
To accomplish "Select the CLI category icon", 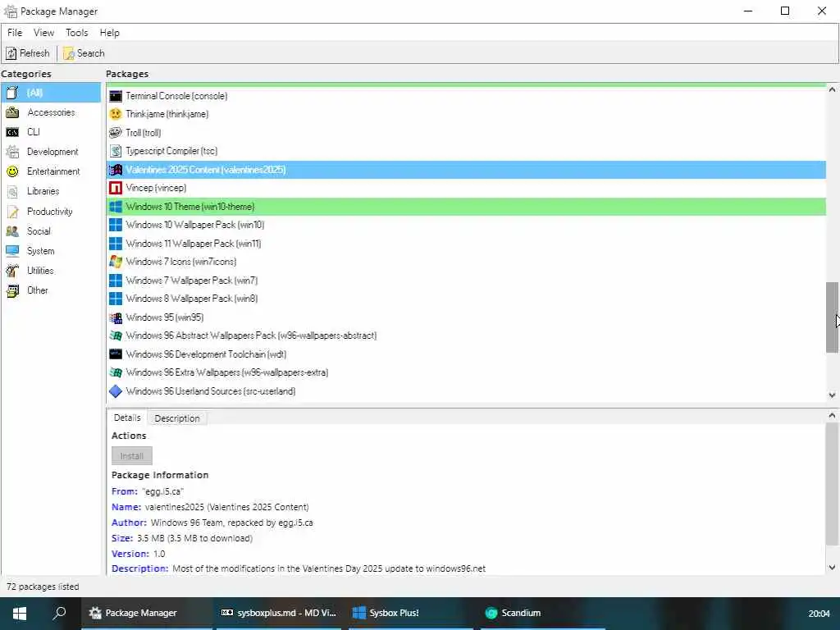I will (x=12, y=132).
